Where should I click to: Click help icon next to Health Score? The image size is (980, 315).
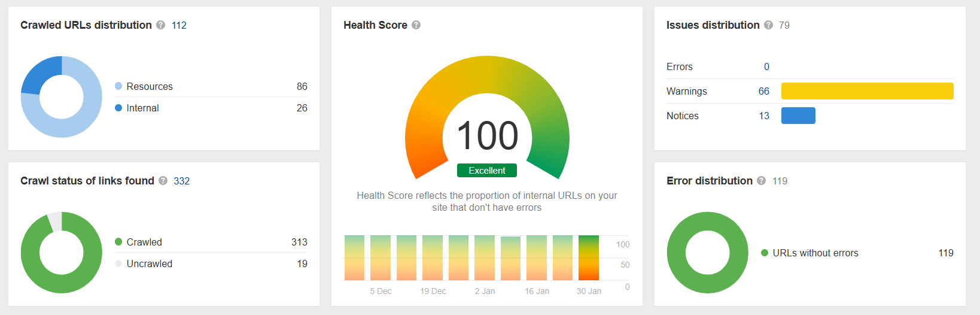tap(416, 25)
